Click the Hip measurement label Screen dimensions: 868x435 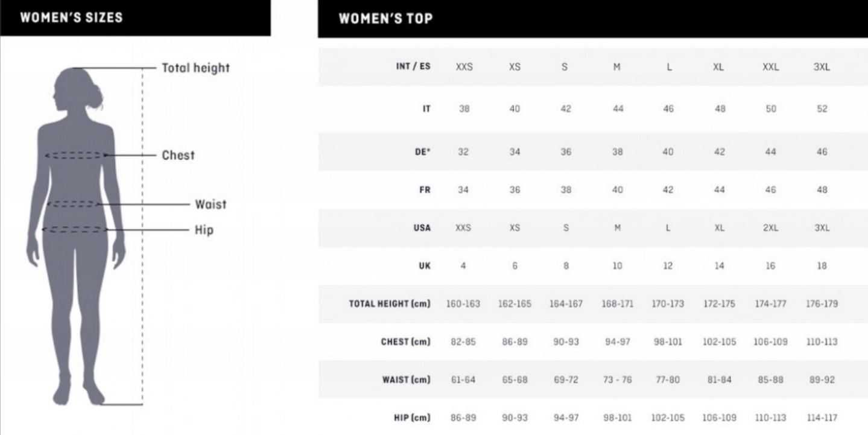[x=204, y=230]
